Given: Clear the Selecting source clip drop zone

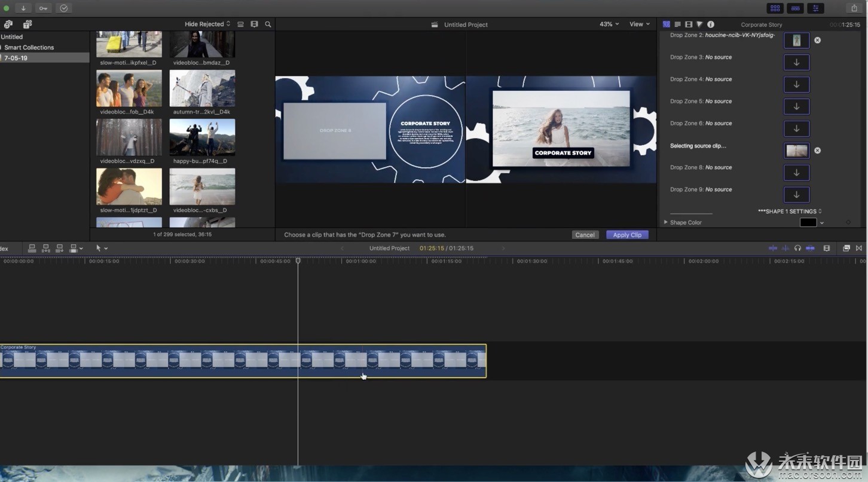Looking at the screenshot, I should [817, 151].
